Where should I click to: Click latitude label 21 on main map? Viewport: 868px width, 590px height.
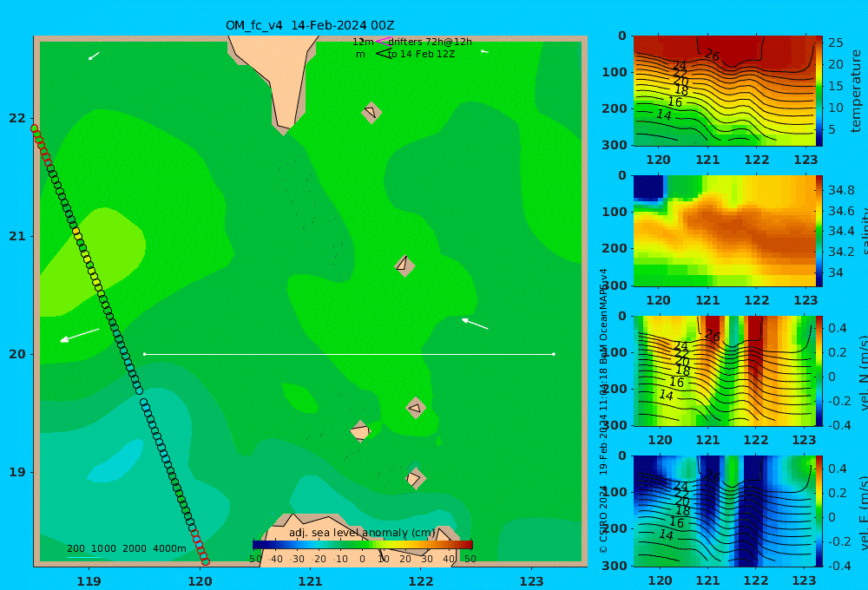17,236
